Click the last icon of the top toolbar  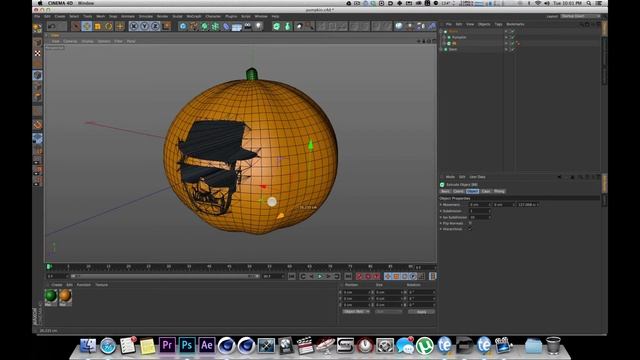(x=431, y=26)
